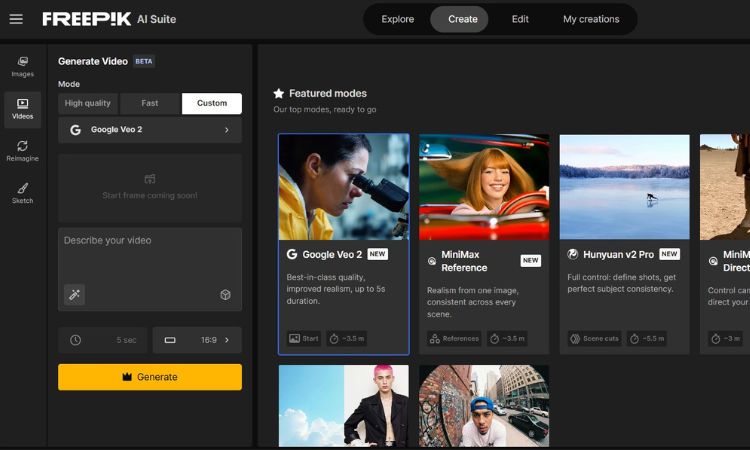Choose the Hunyuan v2 Pro mode card
The image size is (750, 450).
coord(624,243)
